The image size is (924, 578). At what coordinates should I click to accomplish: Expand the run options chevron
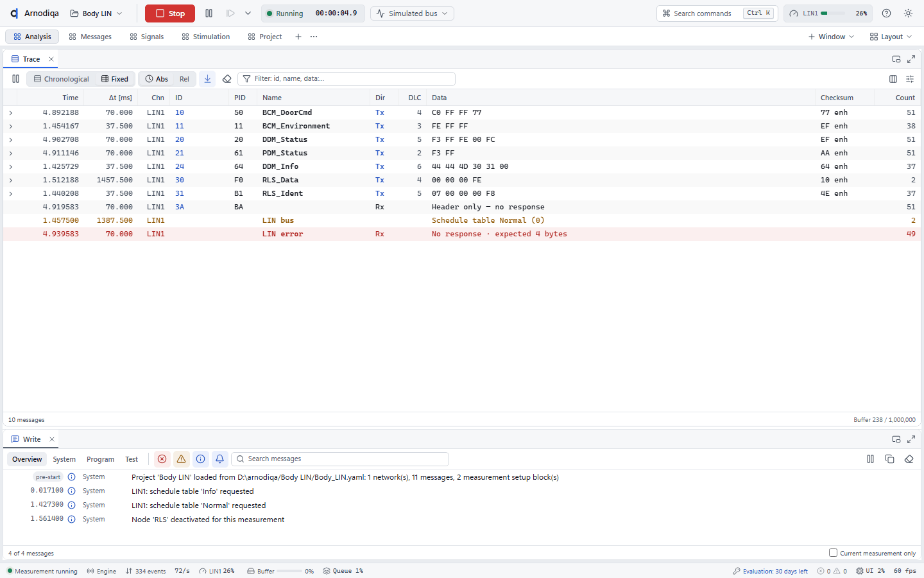pyautogui.click(x=248, y=13)
